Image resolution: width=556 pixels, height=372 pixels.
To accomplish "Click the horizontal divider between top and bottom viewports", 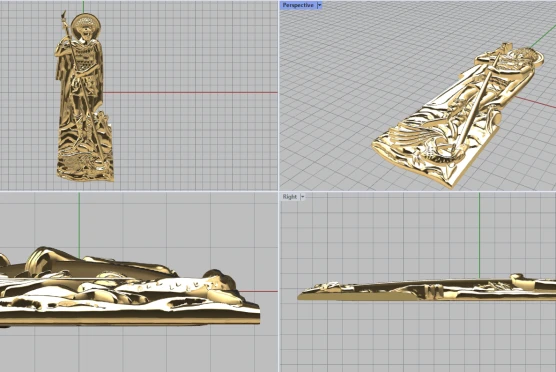I will coord(278,191).
